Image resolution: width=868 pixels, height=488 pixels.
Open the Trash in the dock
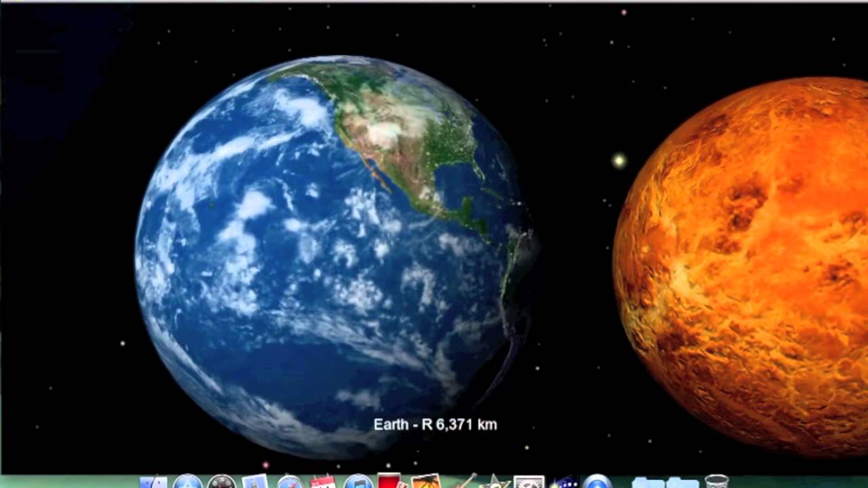(716, 482)
